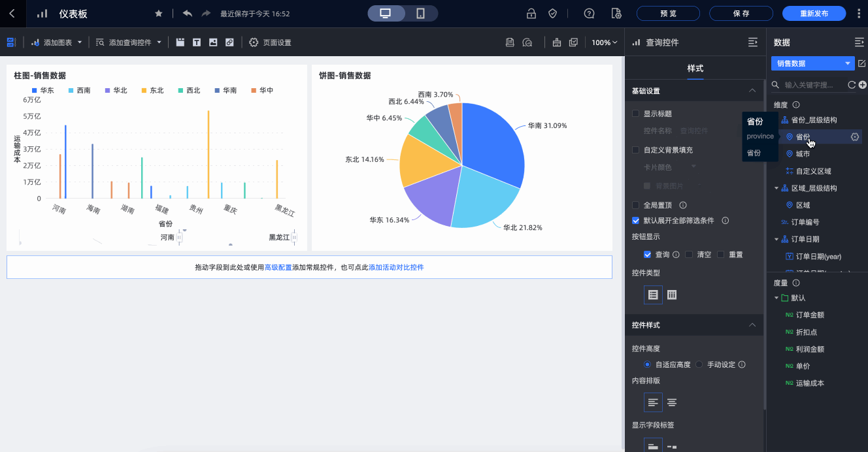Viewport: 868px width, 452px height.
Task: Collapse the 查询控件 panel
Action: [752, 42]
